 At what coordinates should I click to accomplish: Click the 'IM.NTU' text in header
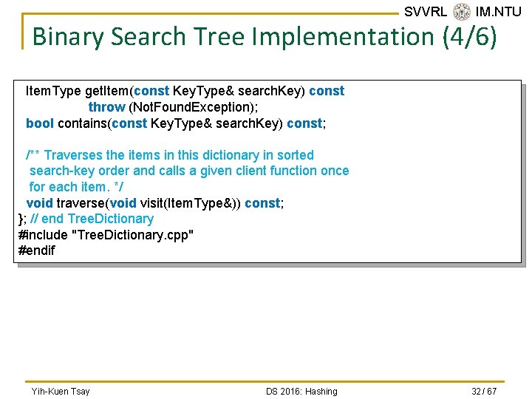(x=499, y=12)
